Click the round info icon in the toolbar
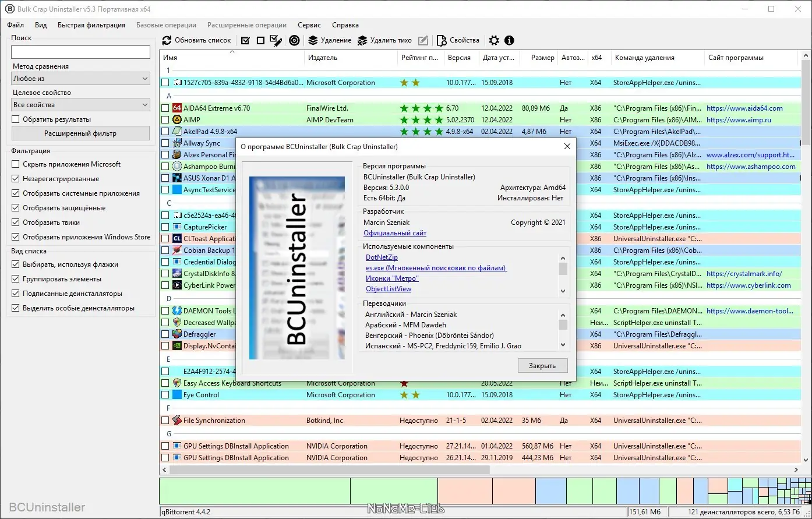This screenshot has height=519, width=812. pos(510,40)
